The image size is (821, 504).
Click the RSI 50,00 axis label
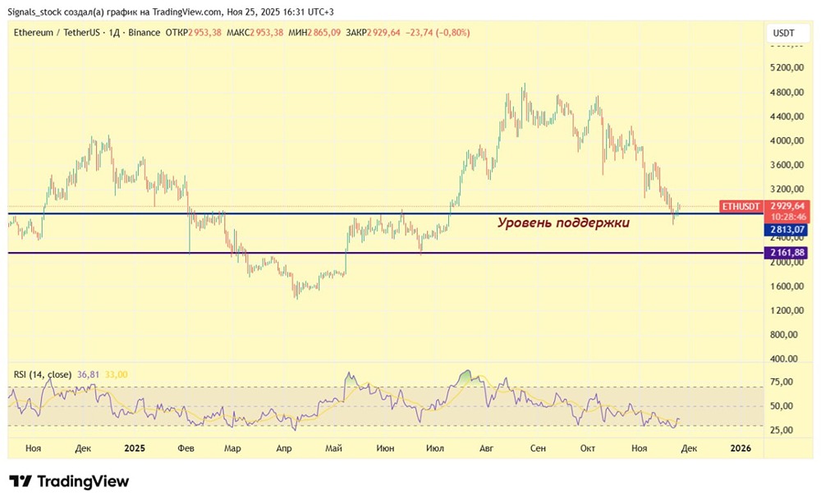(782, 405)
